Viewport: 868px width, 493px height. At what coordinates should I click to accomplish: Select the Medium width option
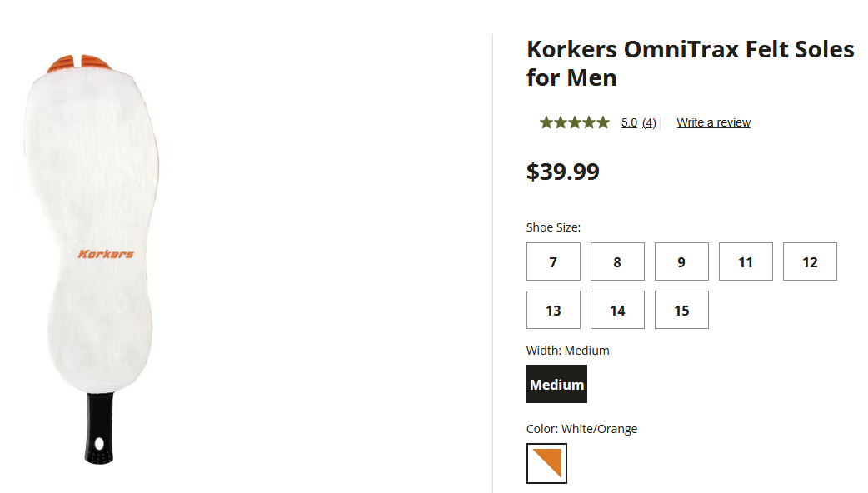(556, 384)
